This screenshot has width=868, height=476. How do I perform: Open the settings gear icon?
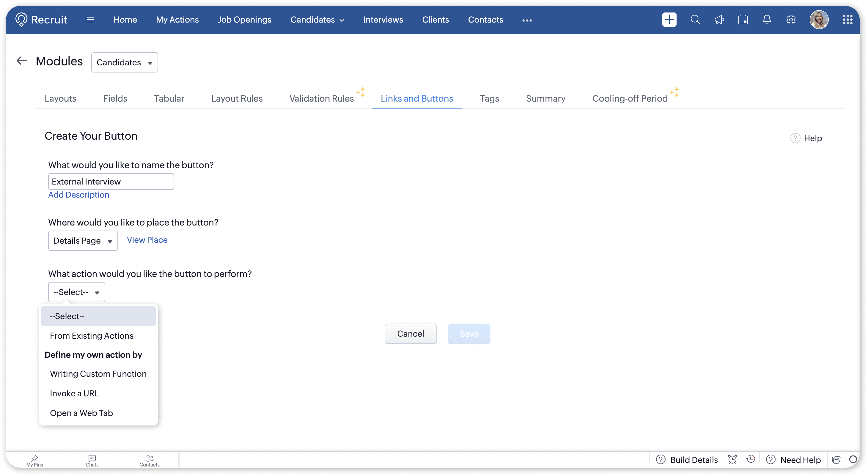pos(791,20)
